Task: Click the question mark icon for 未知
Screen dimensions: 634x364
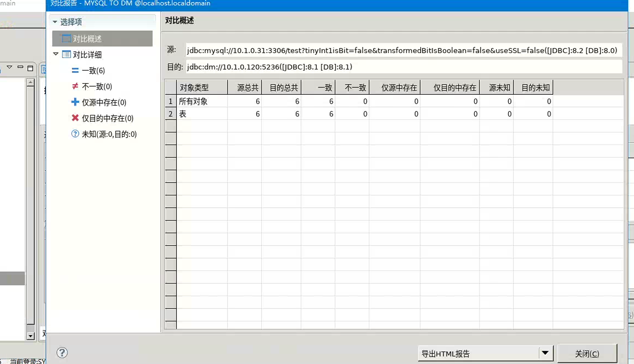Action: [x=75, y=134]
